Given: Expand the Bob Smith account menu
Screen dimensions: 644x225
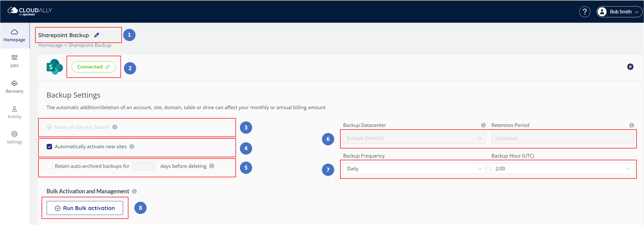Looking at the screenshot, I should [619, 12].
